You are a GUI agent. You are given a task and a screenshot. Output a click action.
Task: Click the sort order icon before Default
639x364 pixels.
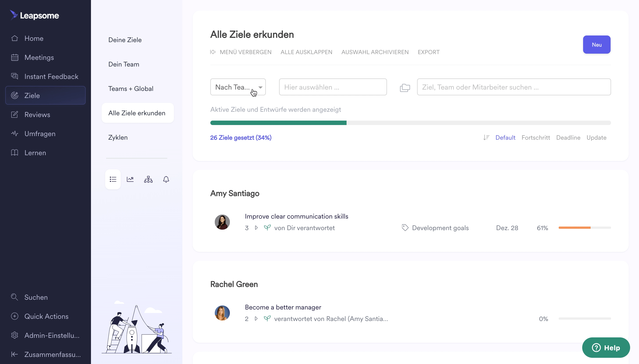click(486, 137)
